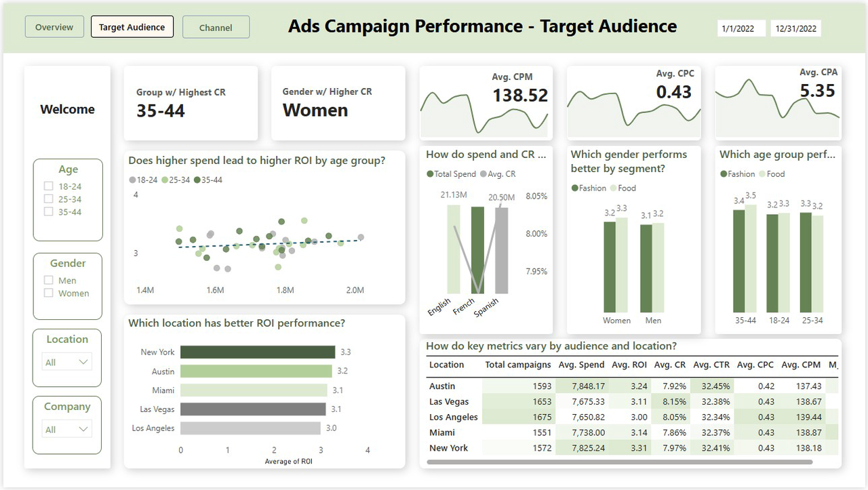Switch to the Overview tab

click(x=54, y=27)
